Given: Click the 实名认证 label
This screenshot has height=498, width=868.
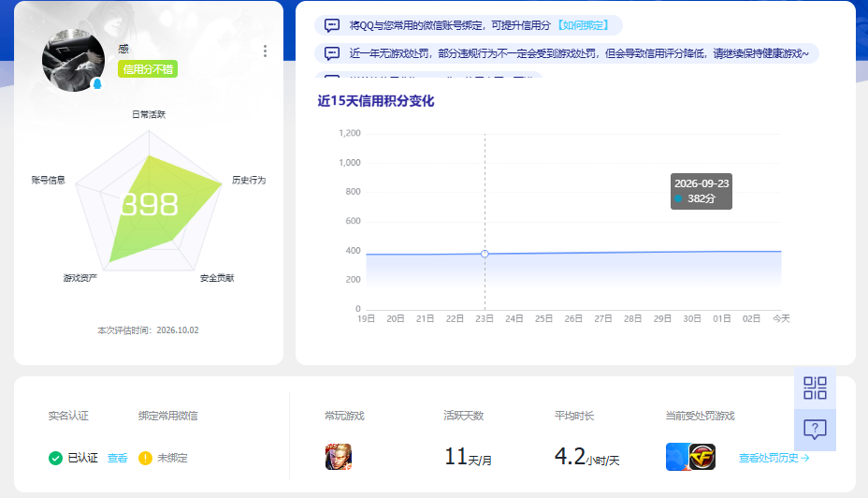Looking at the screenshot, I should coord(68,416).
